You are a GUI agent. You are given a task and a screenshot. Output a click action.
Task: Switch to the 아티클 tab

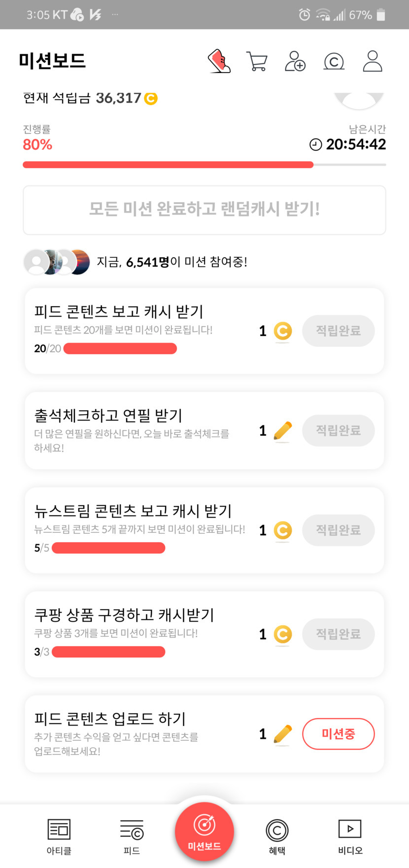pyautogui.click(x=59, y=835)
